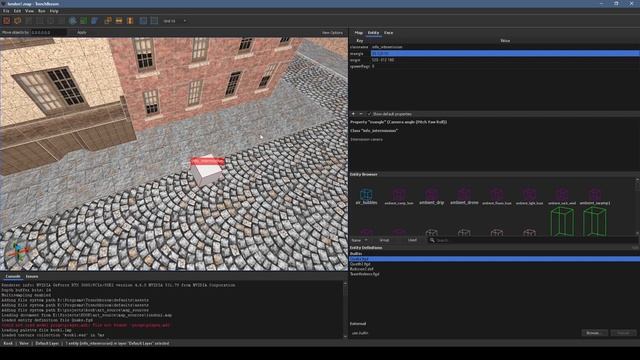Open the Name sort dropdown in Entity Browser
The image size is (640, 360).
tap(360, 240)
